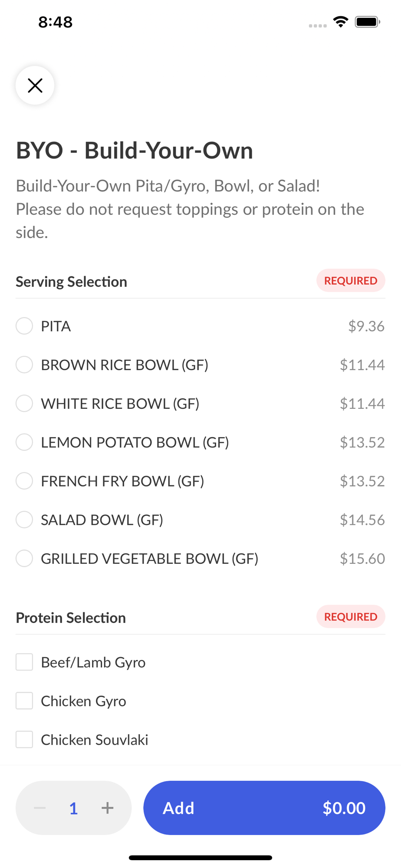This screenshot has width=401, height=868.
Task: Tap the Wi-Fi status icon
Action: coord(341,22)
